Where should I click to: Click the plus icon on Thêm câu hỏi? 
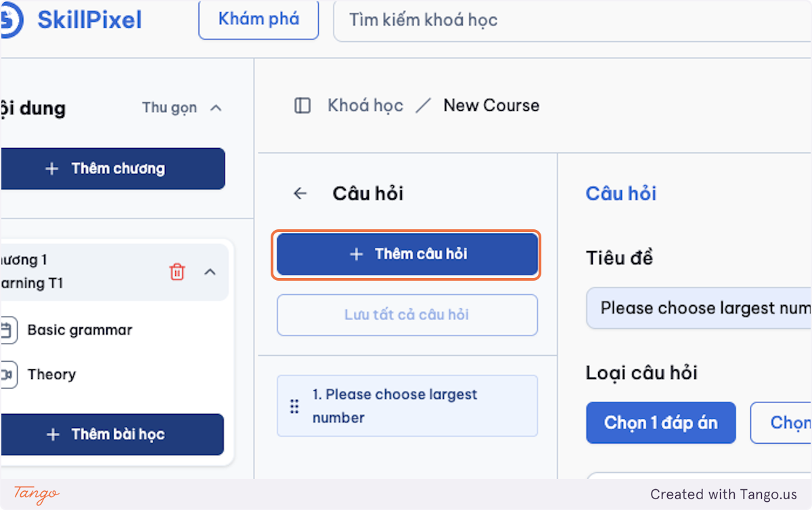point(357,254)
